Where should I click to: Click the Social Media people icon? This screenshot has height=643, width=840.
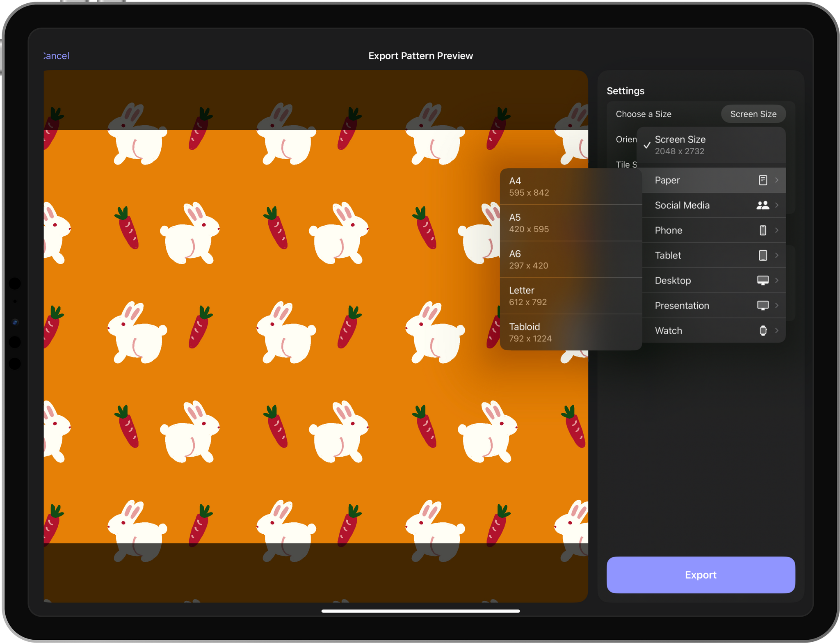point(762,205)
